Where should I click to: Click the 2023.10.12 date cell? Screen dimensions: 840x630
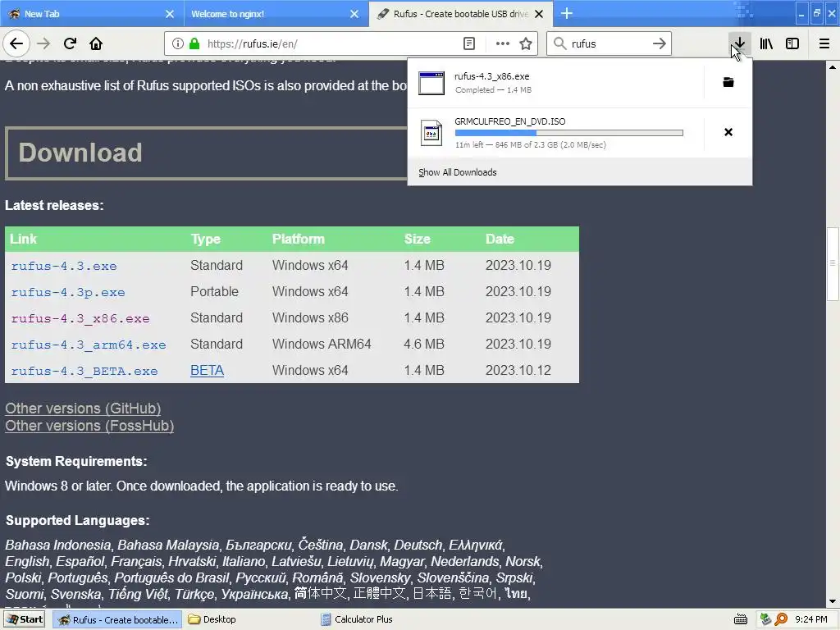(518, 370)
